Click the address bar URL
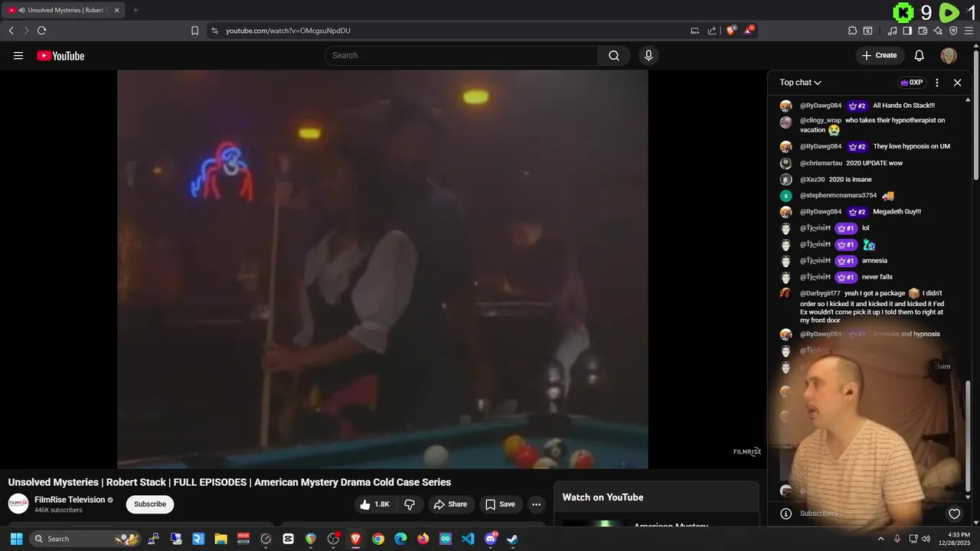Image resolution: width=980 pixels, height=551 pixels. tap(288, 31)
